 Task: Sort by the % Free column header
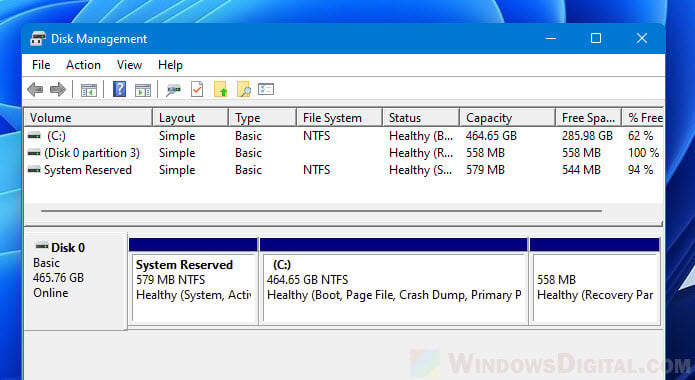coord(643,118)
